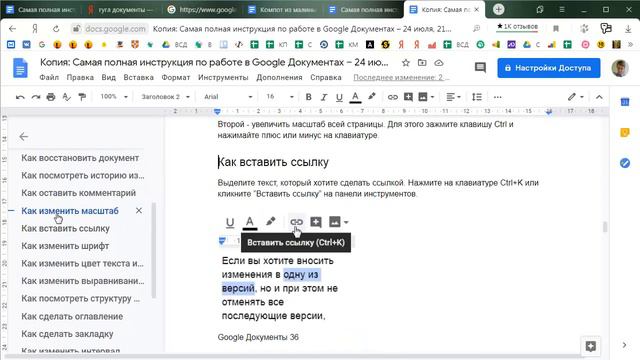Click address bar docs.google.com
Screen dimensions: 640x360
pyautogui.click(x=115, y=29)
